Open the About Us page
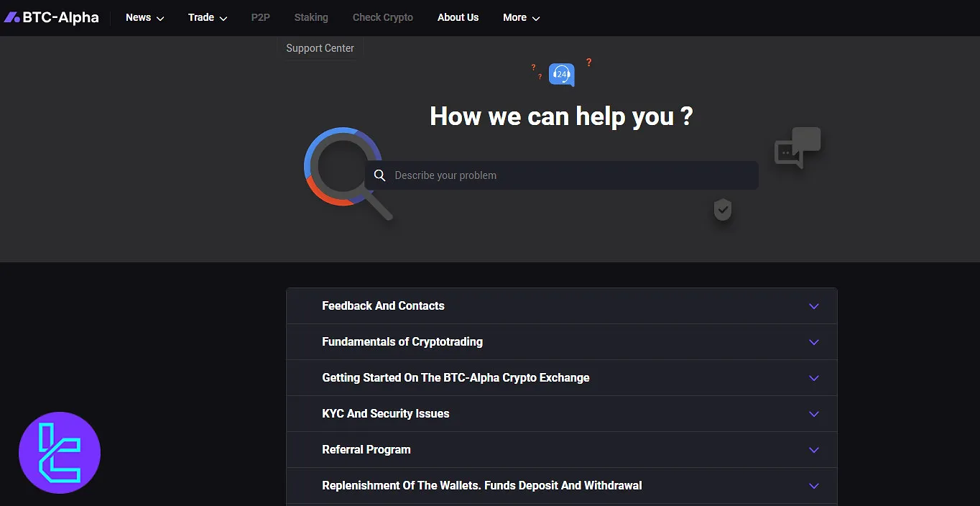The height and width of the screenshot is (506, 980). [x=458, y=17]
